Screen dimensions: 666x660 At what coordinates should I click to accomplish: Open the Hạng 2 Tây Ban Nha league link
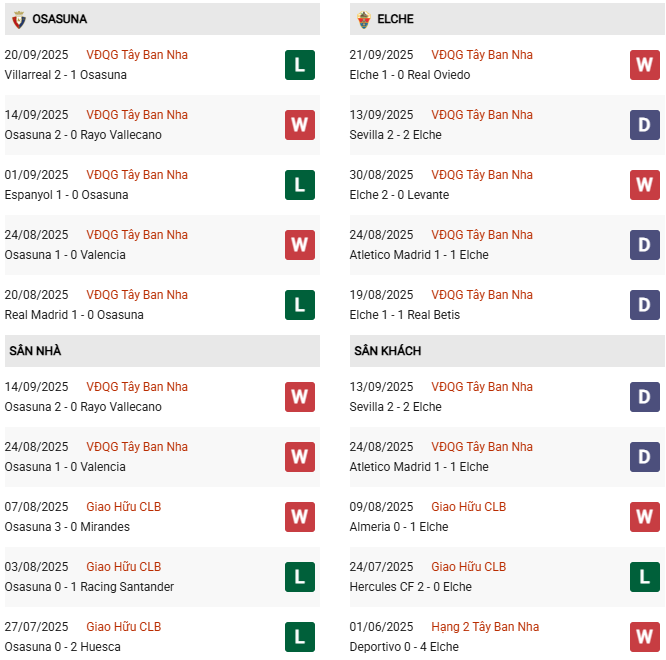(x=485, y=627)
